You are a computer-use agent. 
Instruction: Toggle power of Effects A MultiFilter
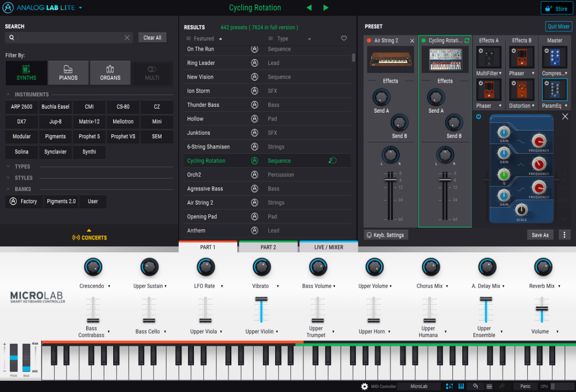480,51
